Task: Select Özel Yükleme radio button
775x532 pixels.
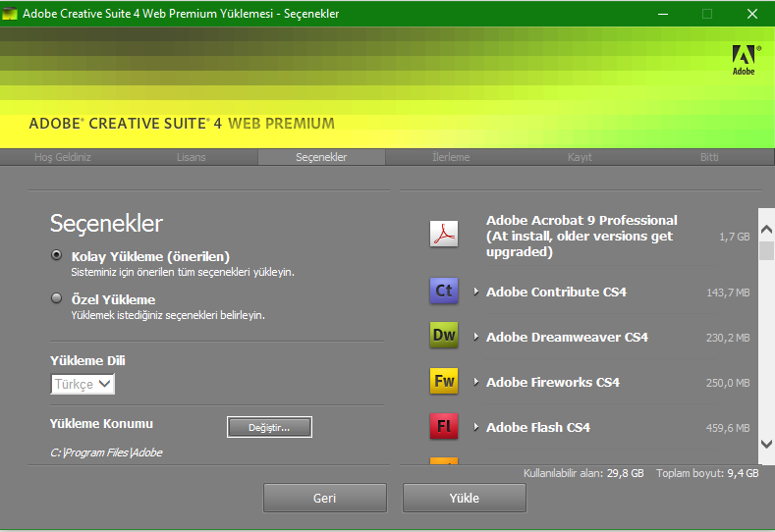Action: (x=56, y=297)
